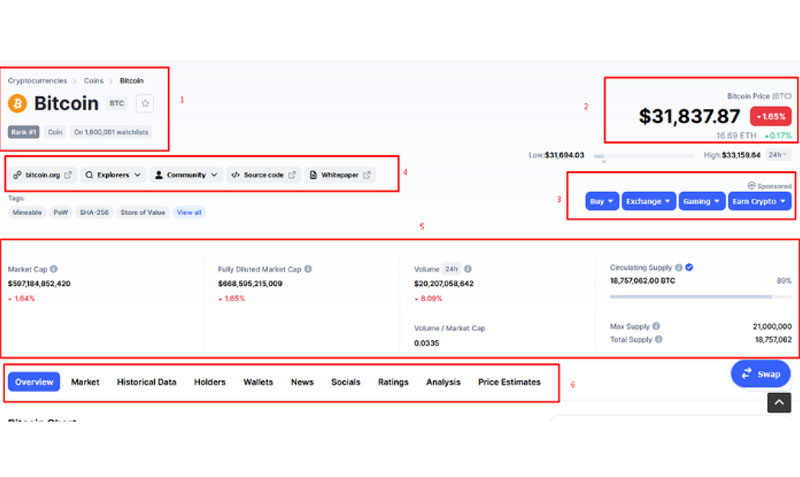Click the SHA-256 tag
The height and width of the screenshot is (477, 800).
94,212
